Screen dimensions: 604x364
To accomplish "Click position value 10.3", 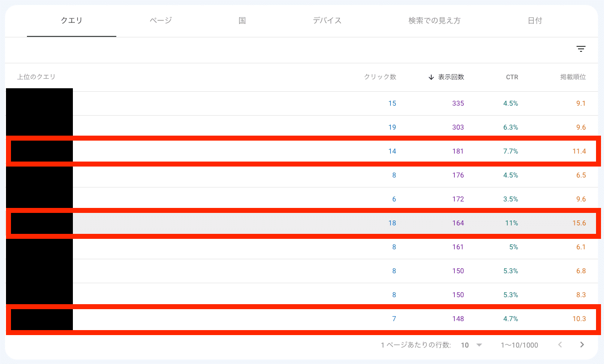I will point(579,319).
